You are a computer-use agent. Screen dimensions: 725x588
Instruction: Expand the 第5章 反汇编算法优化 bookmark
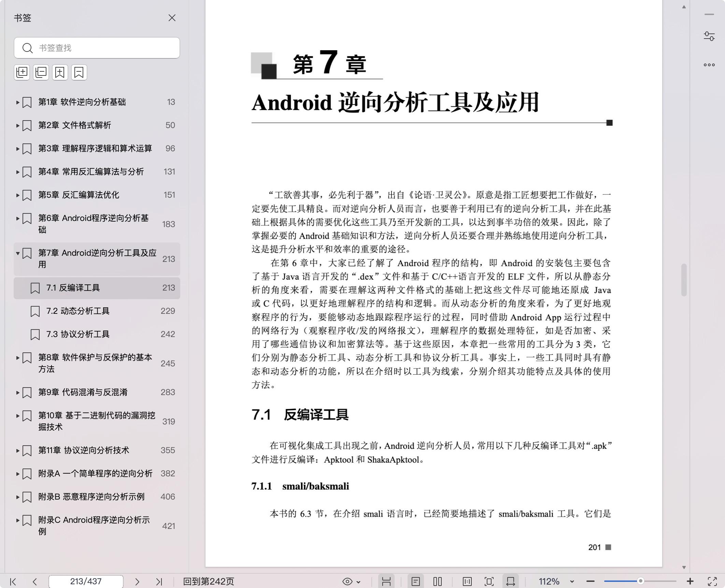pyautogui.click(x=17, y=195)
